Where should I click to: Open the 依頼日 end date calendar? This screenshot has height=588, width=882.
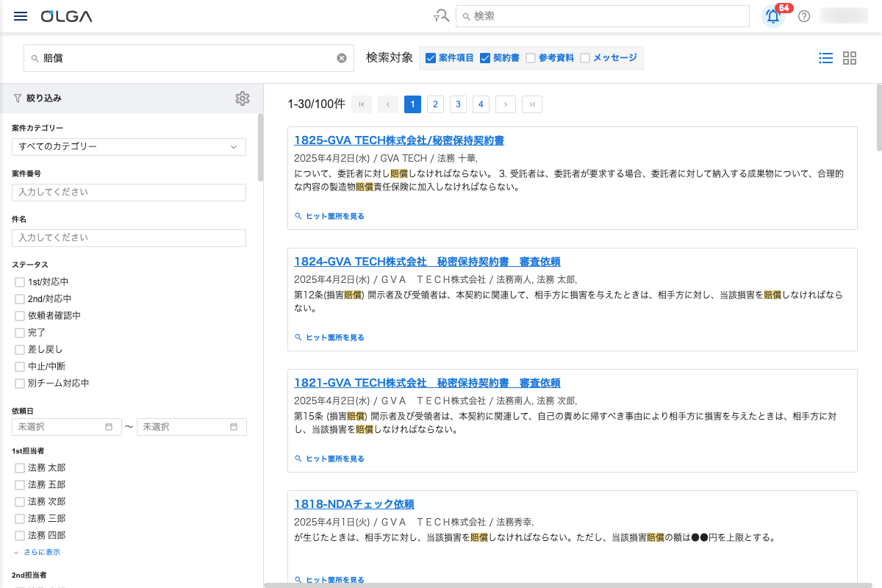click(x=234, y=427)
